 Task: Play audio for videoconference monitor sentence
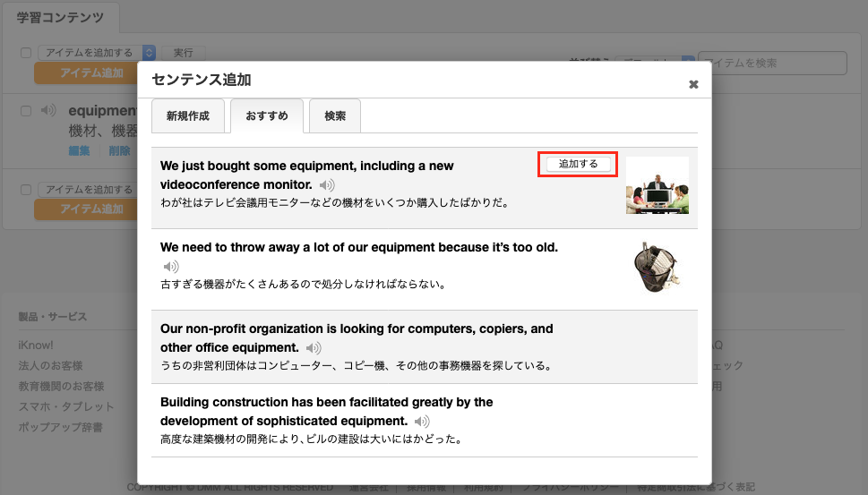[327, 184]
